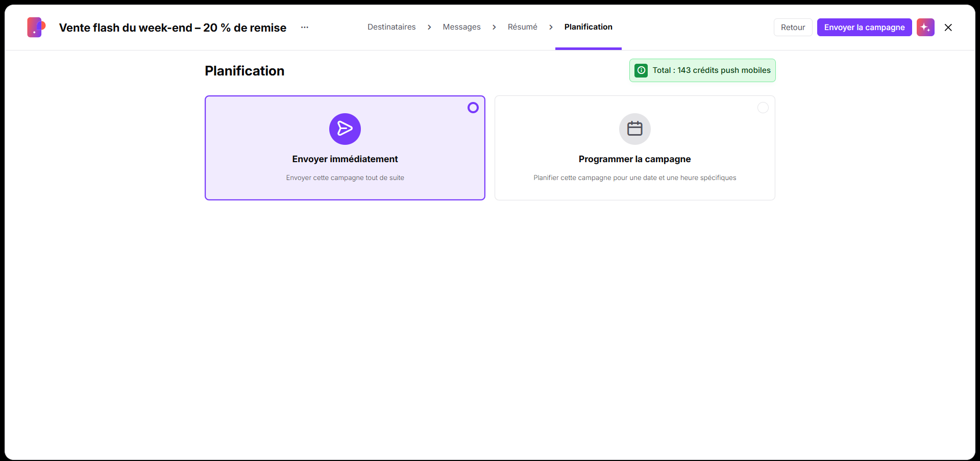Click the campaign title Vente flash du week-end
This screenshot has width=980, height=461.
coord(173,28)
